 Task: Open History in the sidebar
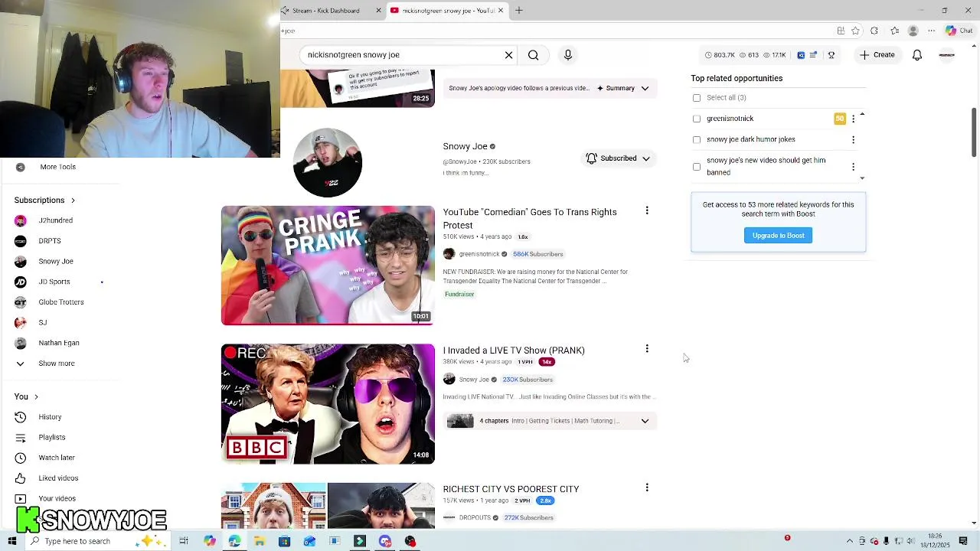pos(50,417)
